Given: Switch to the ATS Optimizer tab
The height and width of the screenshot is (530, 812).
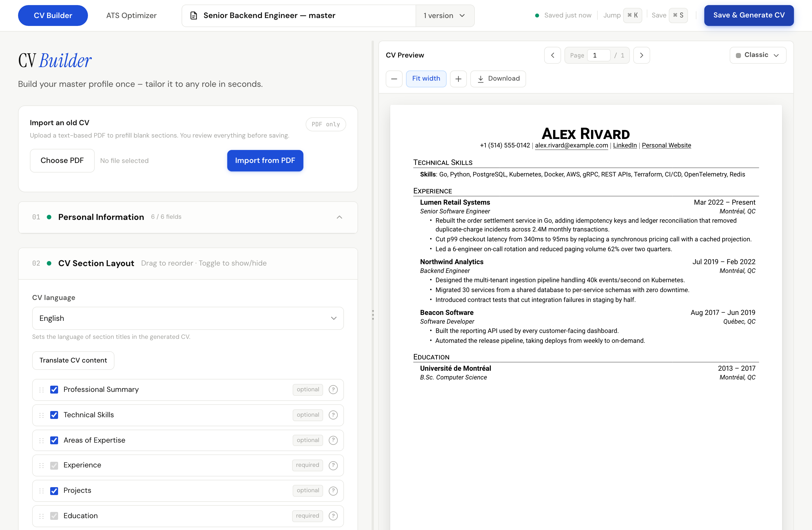Looking at the screenshot, I should click(x=131, y=15).
